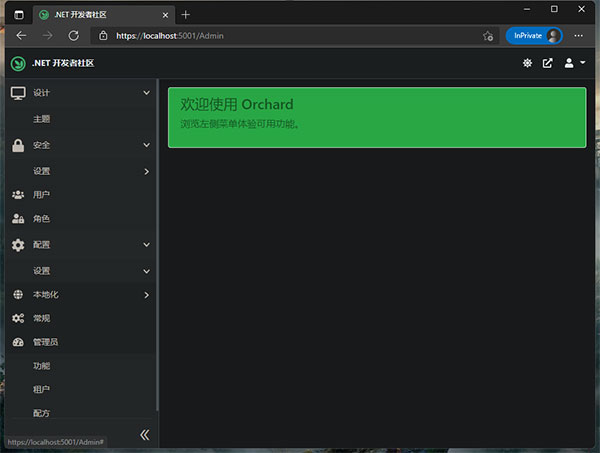Open a new browser tab
This screenshot has width=600, height=453.
(x=186, y=15)
